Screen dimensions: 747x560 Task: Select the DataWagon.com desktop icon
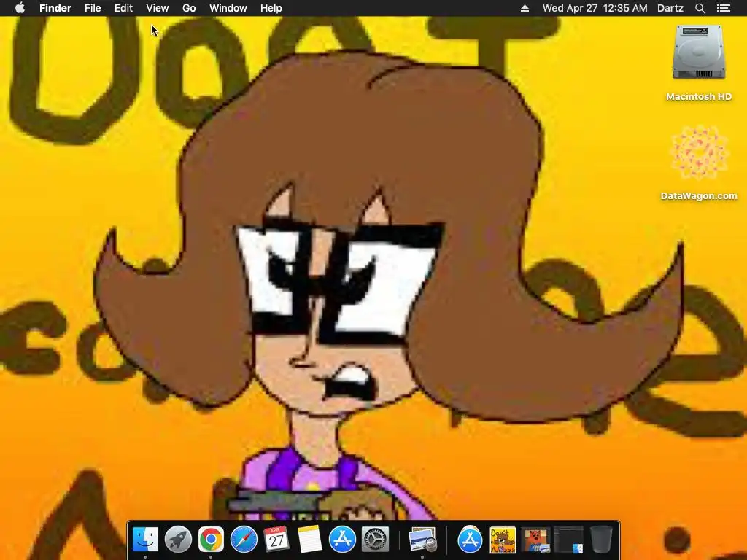click(699, 152)
